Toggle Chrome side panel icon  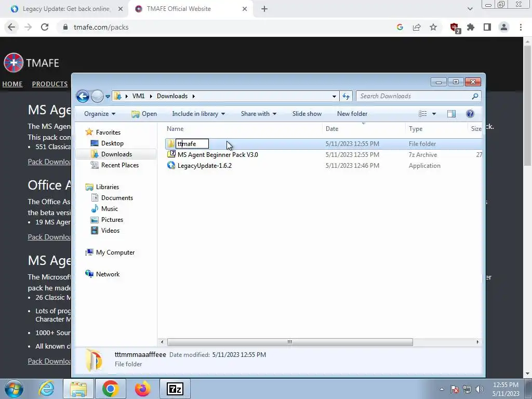(x=487, y=27)
